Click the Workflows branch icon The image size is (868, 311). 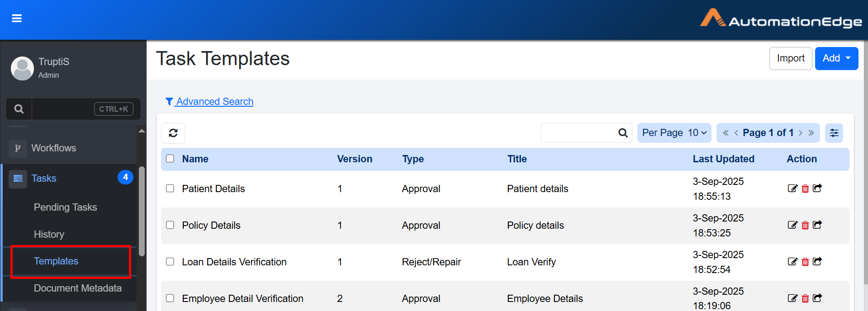coord(18,148)
